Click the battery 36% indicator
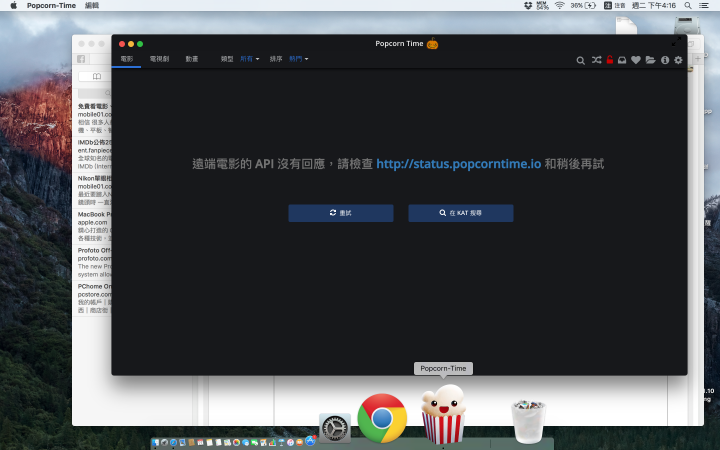 pos(583,6)
